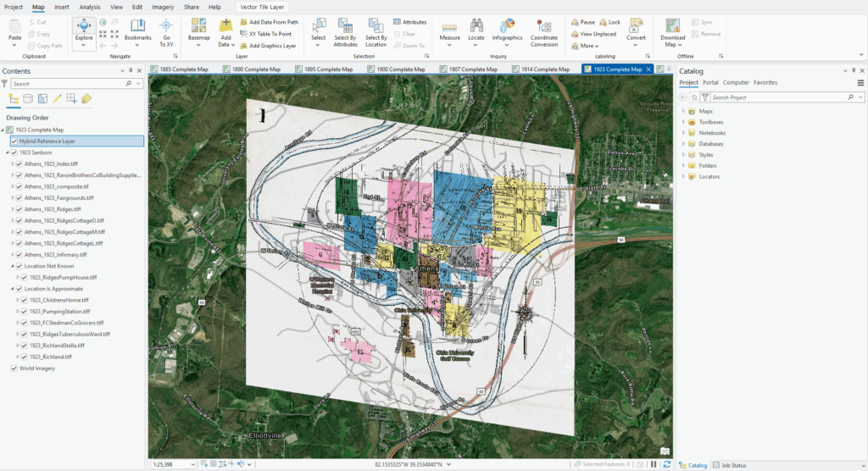The image size is (868, 471).
Task: Switch to List By Drawing Order
Action: pos(14,99)
